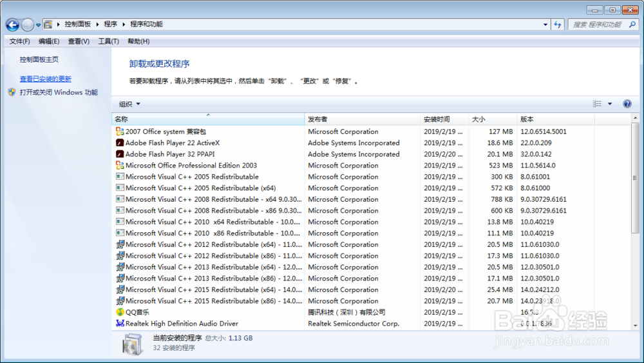Screen dimensions: 644x363
Task: Open the 帮助(H) menu
Action: 138,41
